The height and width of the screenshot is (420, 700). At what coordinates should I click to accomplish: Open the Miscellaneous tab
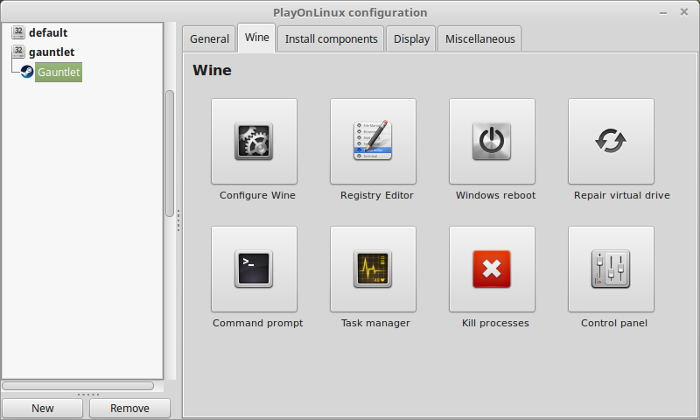coord(480,39)
